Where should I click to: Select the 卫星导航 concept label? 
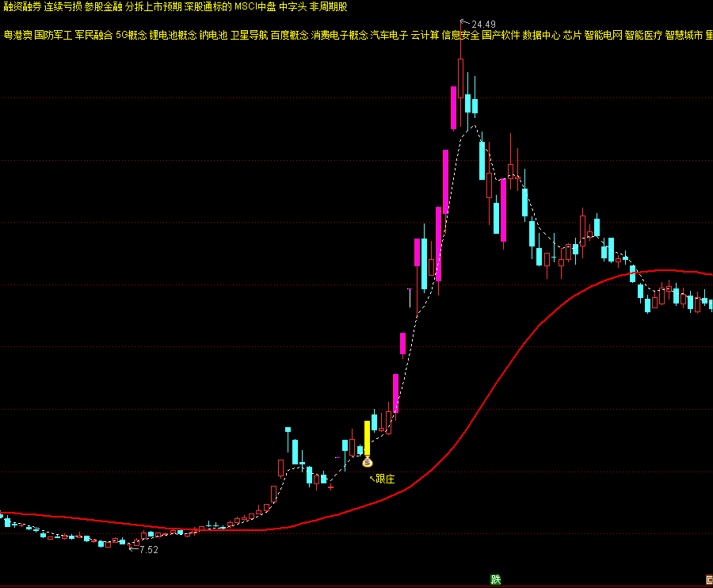click(250, 35)
